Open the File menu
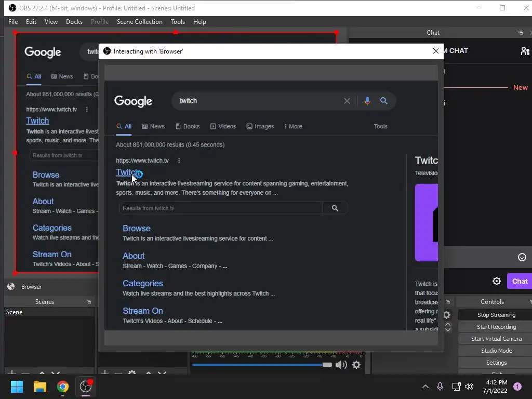The width and height of the screenshot is (532, 399). coord(13,22)
